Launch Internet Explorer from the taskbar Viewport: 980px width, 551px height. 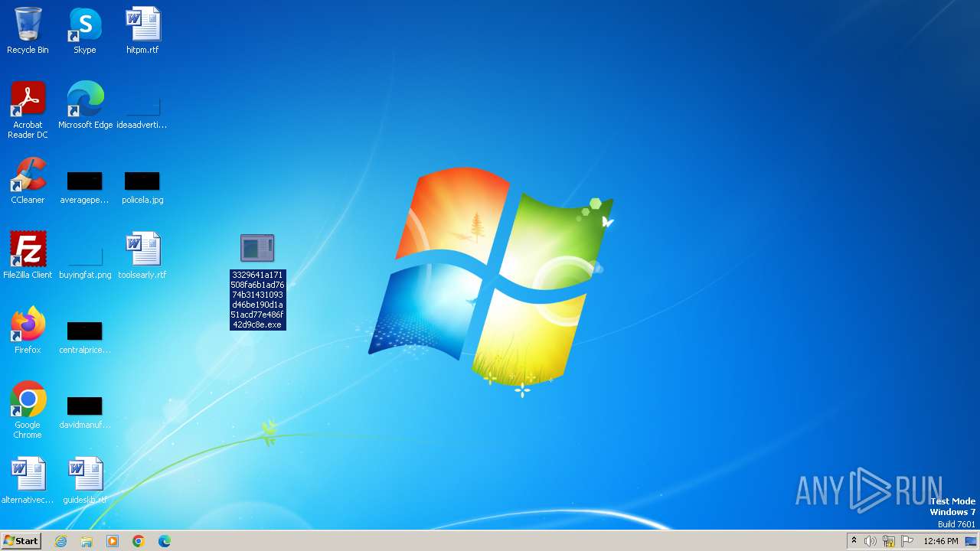(61, 541)
